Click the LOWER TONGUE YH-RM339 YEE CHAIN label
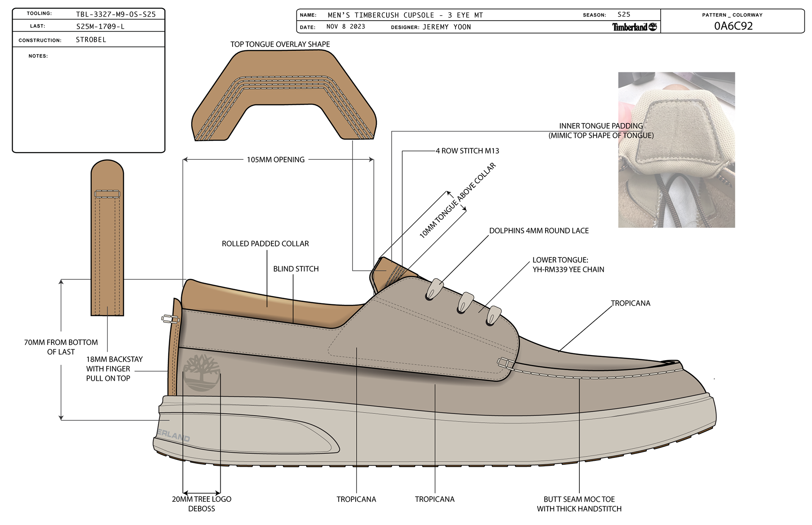The image size is (812, 525). point(568,265)
